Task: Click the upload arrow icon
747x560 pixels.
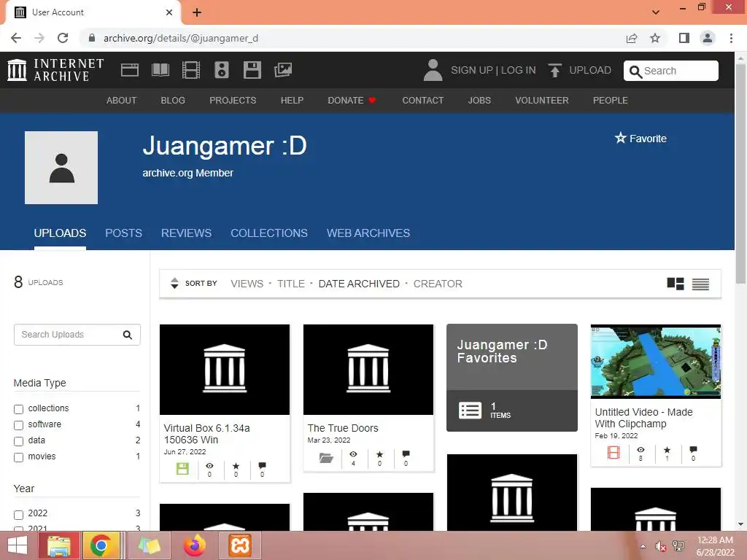Action: tap(554, 70)
